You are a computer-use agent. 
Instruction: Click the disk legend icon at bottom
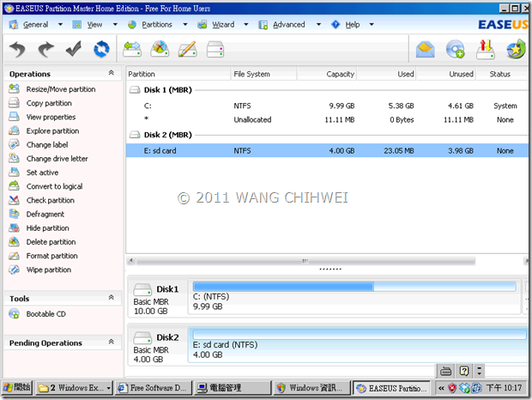pos(445,371)
